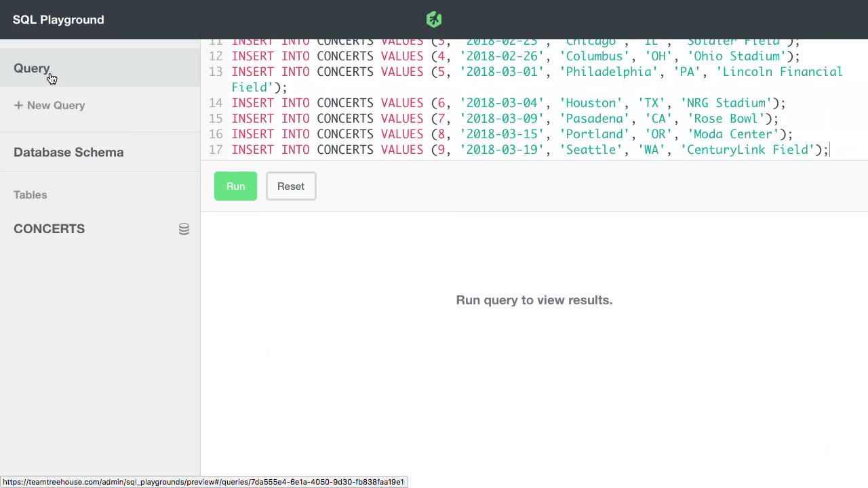Click the Treehouse logo icon

coord(433,19)
